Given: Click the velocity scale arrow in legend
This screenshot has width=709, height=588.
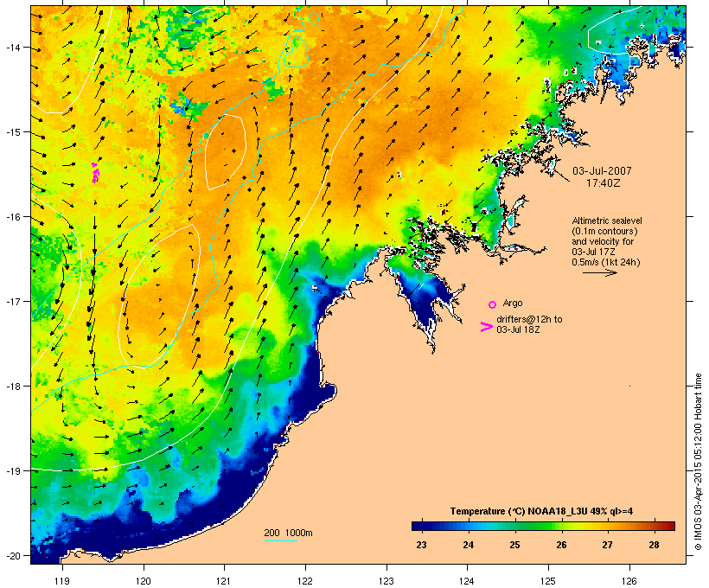Looking at the screenshot, I should coord(599,272).
